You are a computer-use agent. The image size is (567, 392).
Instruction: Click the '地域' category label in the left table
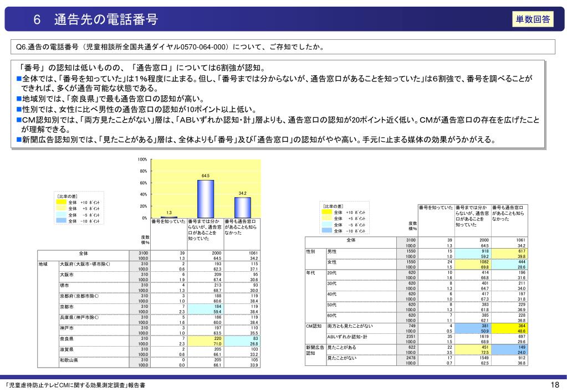tap(43, 264)
